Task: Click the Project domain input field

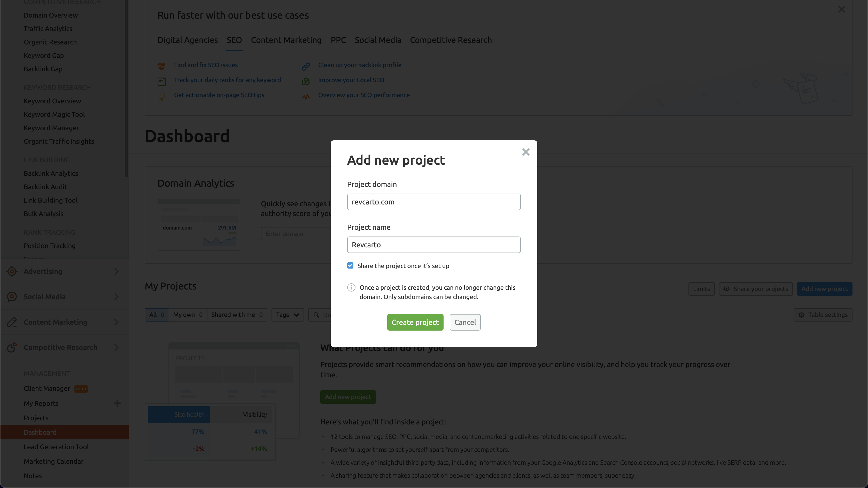Action: click(434, 202)
